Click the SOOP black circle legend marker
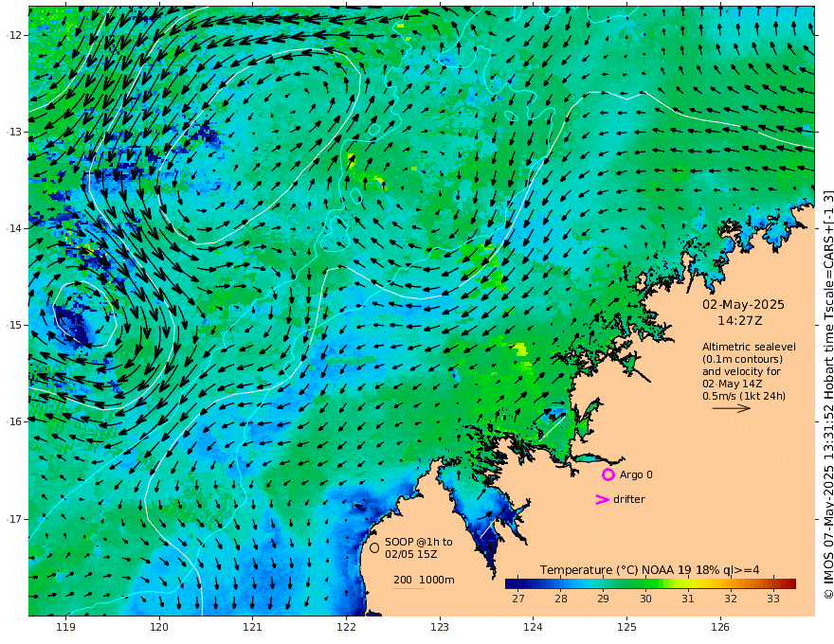 point(374,547)
